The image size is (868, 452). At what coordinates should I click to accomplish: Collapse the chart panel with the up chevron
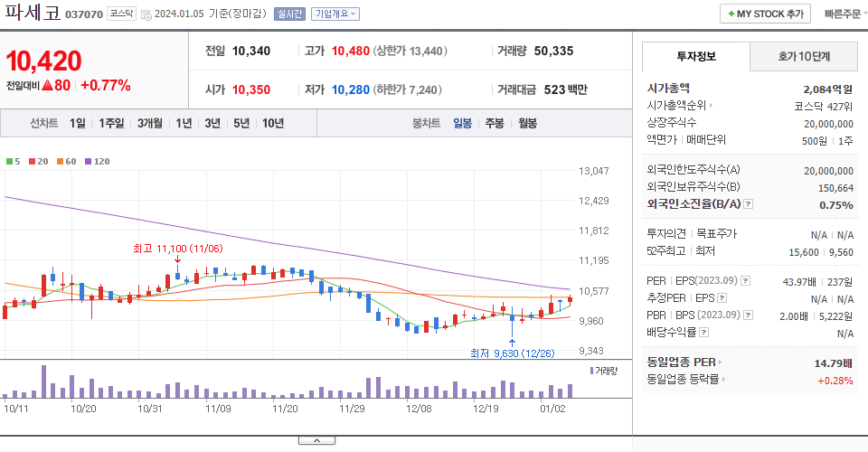pos(316,440)
